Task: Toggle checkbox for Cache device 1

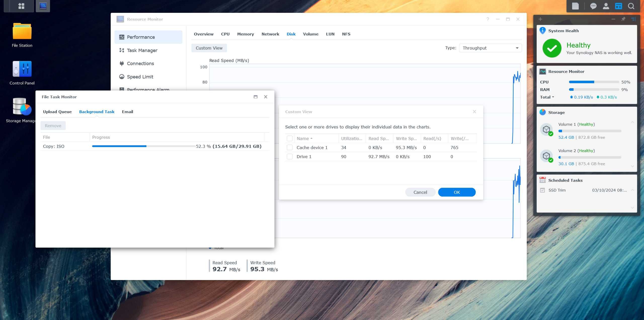Action: pyautogui.click(x=290, y=147)
